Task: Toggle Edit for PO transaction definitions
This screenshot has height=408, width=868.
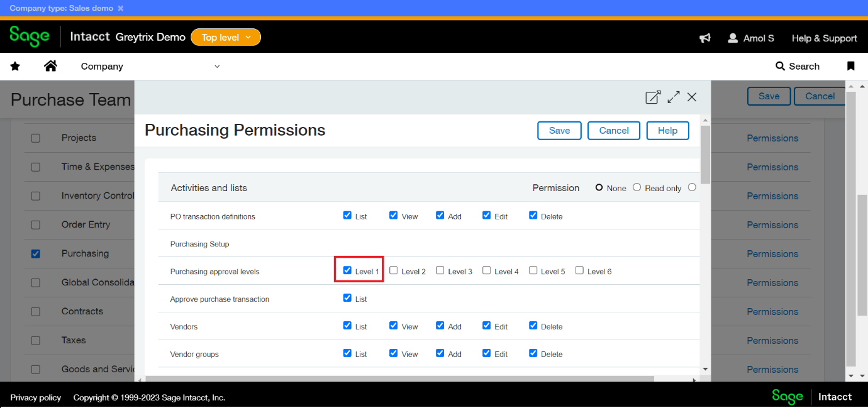Action: 486,215
